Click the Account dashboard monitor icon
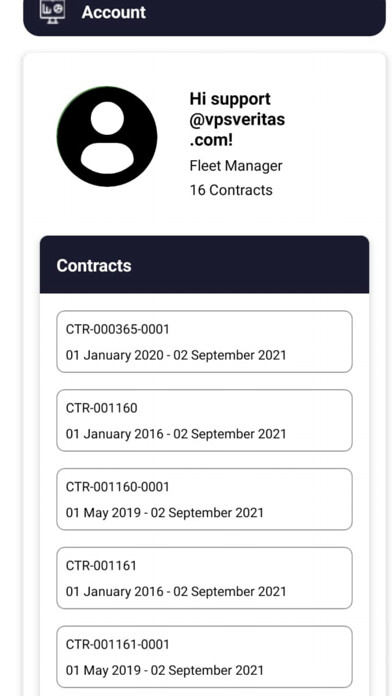The width and height of the screenshot is (392, 696). point(52,11)
